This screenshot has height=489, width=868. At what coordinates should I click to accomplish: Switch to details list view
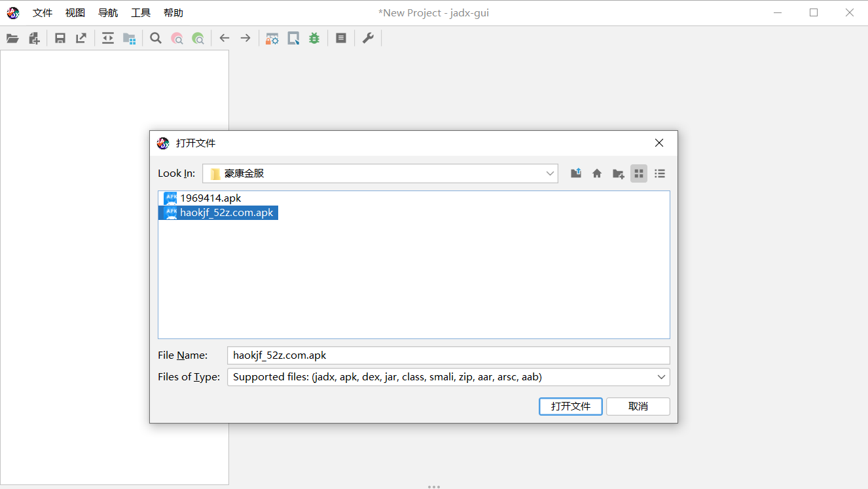pyautogui.click(x=660, y=173)
